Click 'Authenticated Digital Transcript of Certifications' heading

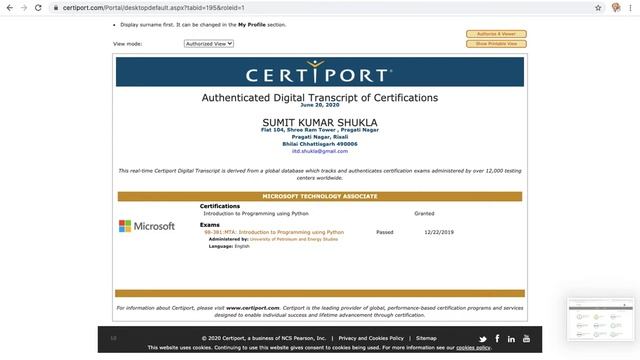320,98
